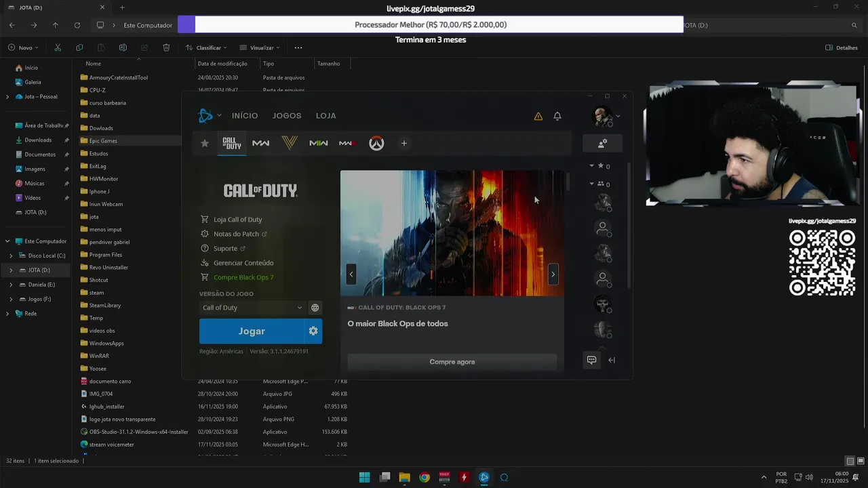
Task: Switch Explorer to large icons view toggle
Action: (860, 461)
